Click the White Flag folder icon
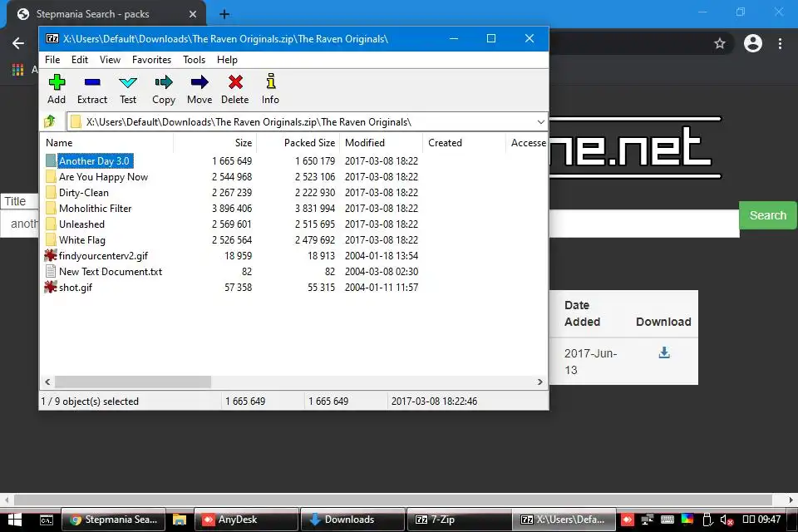Image resolution: width=798 pixels, height=532 pixels. click(51, 239)
